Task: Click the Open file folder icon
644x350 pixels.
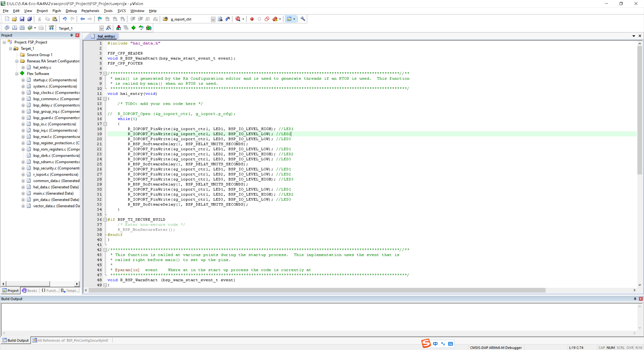Action: coord(14,19)
